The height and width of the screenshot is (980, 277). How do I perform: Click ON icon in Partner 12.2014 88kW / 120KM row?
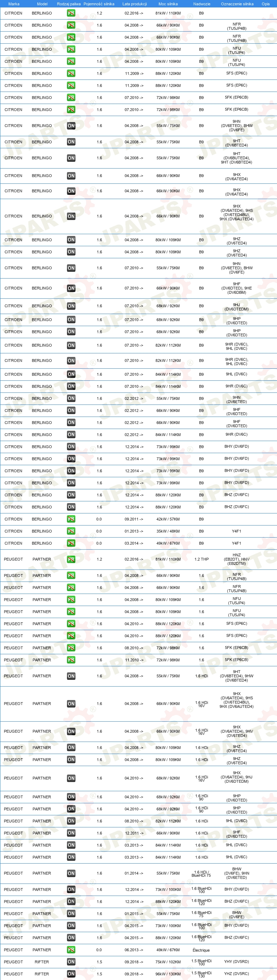tap(71, 902)
